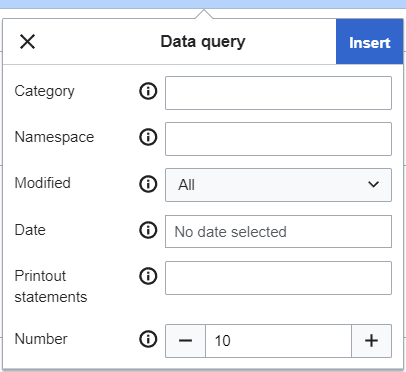Open the info tooltip beside Modified
406x372 pixels.
(x=148, y=184)
